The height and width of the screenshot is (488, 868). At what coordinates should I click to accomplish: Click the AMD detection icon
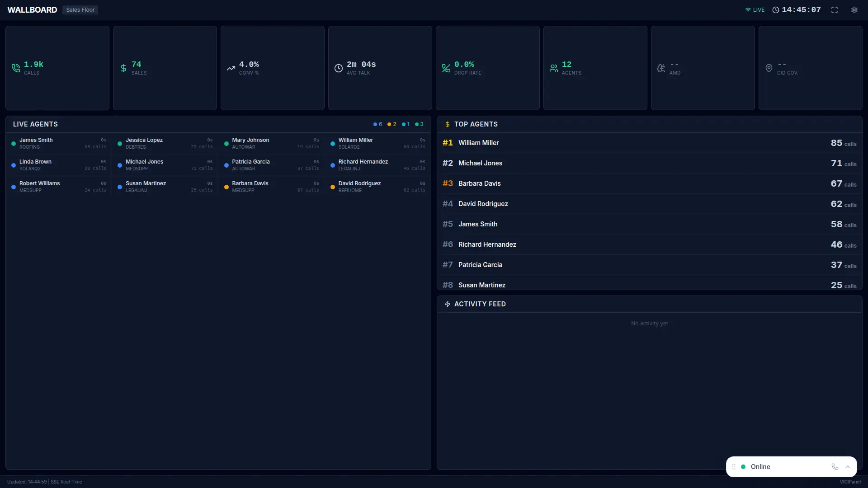[661, 68]
